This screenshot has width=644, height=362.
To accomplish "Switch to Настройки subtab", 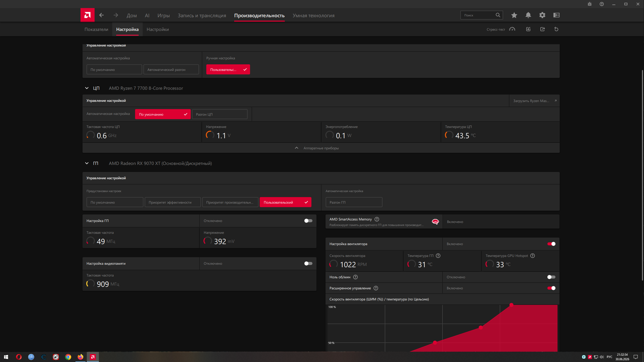I will coord(158,29).
